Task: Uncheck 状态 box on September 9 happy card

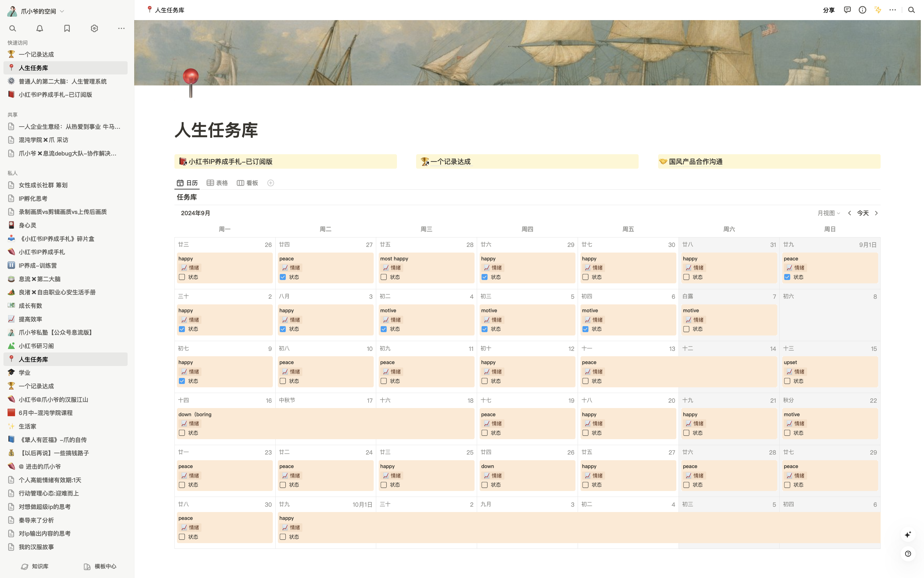Action: pyautogui.click(x=182, y=381)
